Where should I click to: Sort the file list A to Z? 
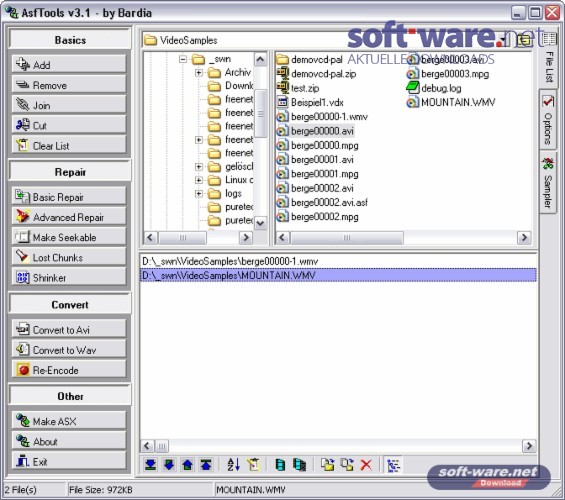tap(233, 465)
